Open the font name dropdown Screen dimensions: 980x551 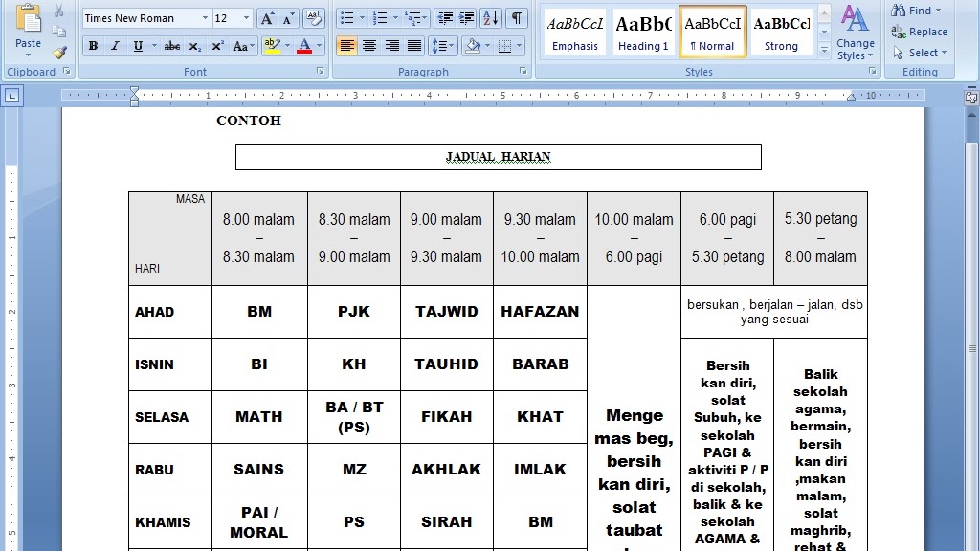(205, 17)
